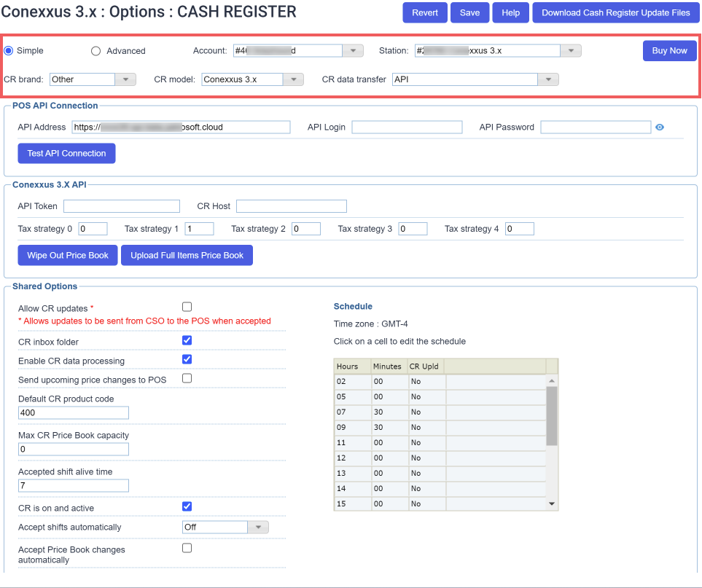Screen dimensions: 702x588
Task: Open the Station dropdown arrow
Action: (x=571, y=50)
